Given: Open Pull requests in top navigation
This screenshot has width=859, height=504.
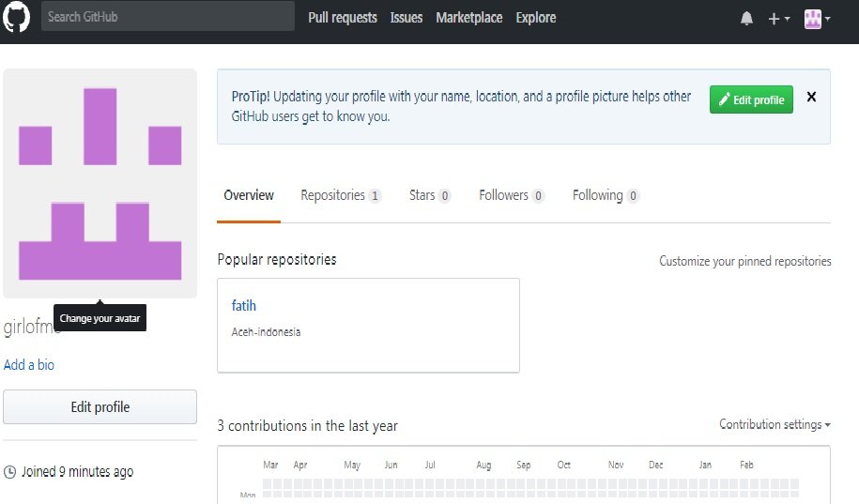Looking at the screenshot, I should point(343,18).
